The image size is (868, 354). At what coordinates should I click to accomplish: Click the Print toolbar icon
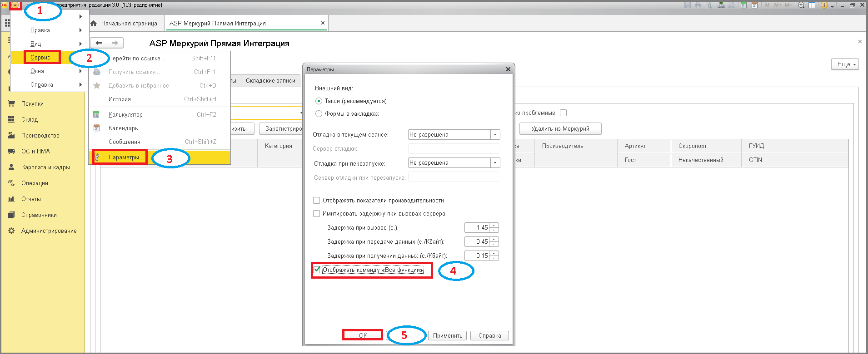tap(698, 5)
